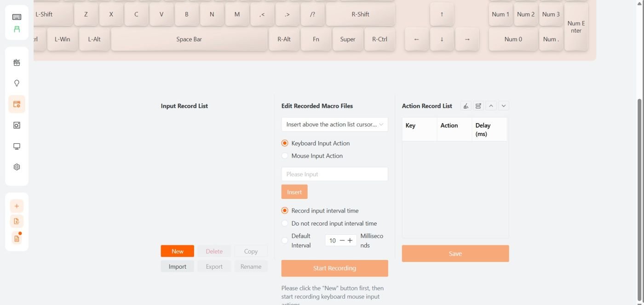644x305 pixels.
Task: Open the keyboard device icon in sidebar
Action: tap(17, 17)
